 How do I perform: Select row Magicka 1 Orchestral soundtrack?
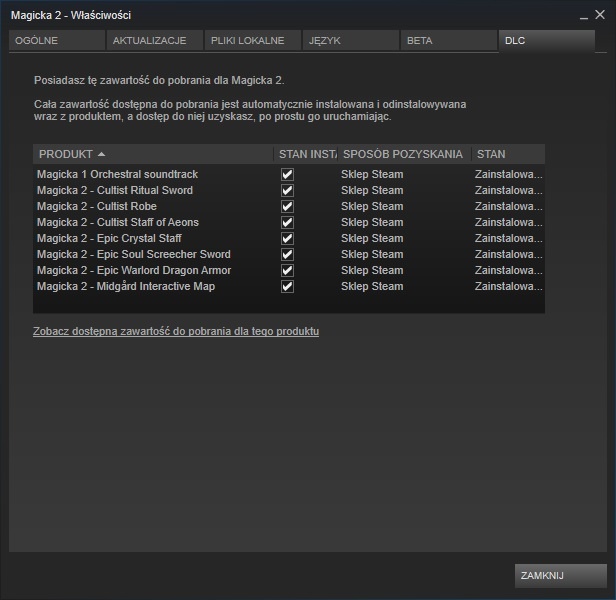[289, 174]
